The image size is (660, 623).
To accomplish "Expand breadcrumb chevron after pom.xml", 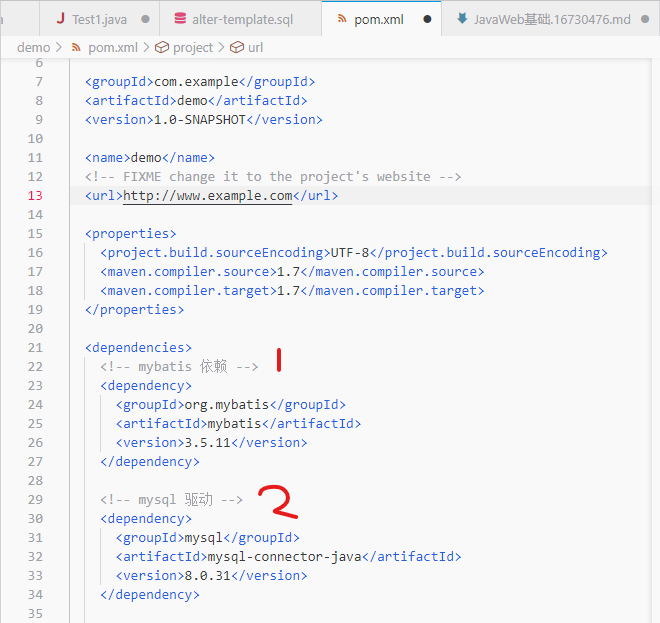I will pyautogui.click(x=146, y=47).
